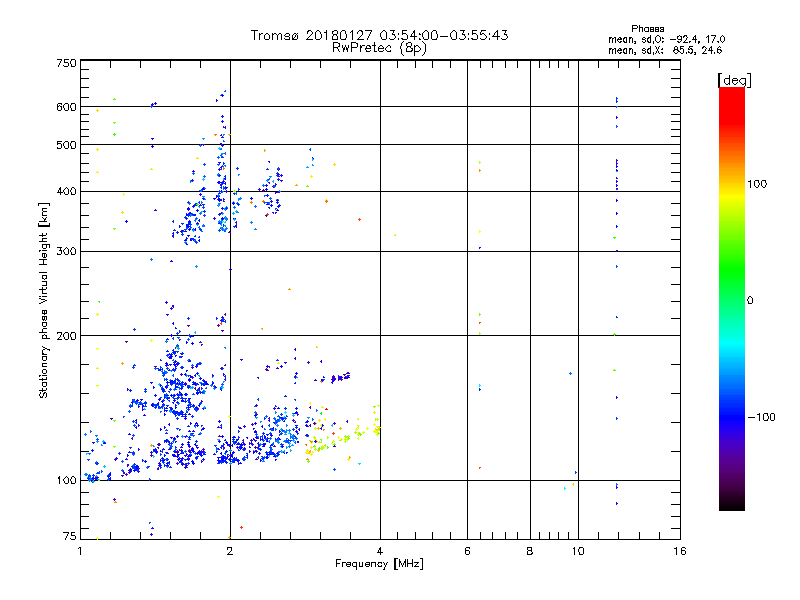Click the yellow-green point cluster near 4 MHz

[x=376, y=421]
